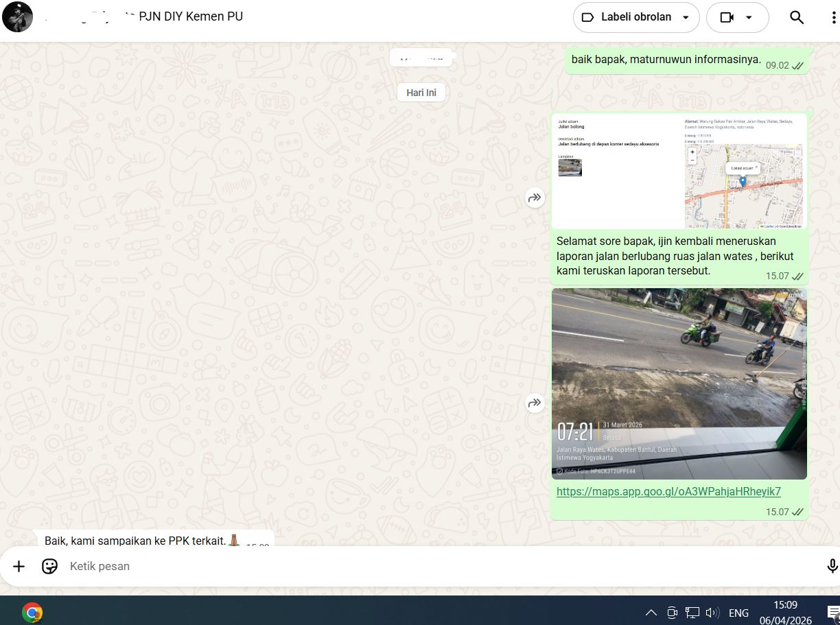840x625 pixels.
Task: Click the 'Selamat sore bapak' message text
Action: 675,256
